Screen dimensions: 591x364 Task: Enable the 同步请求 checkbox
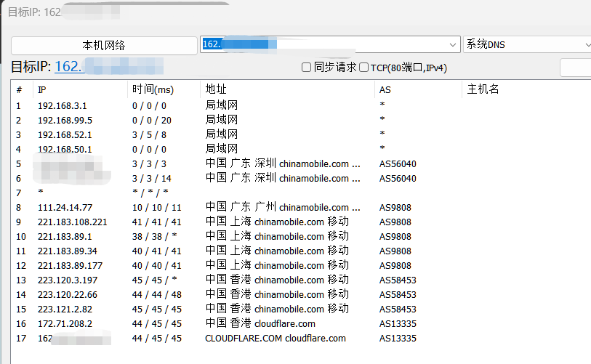tap(307, 68)
